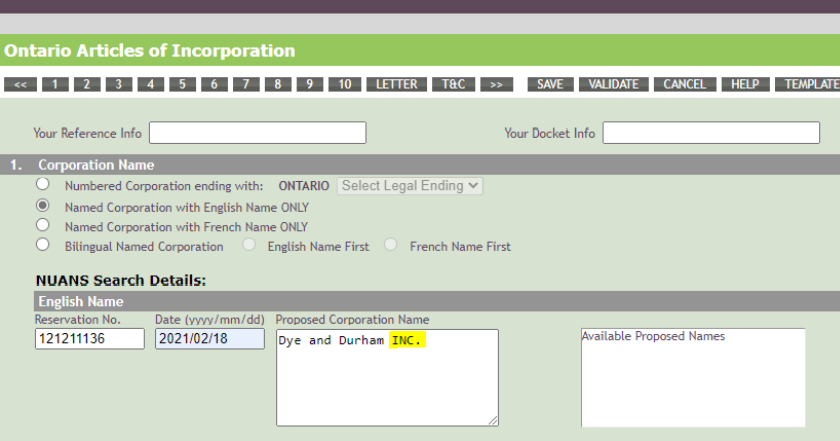Choose English Name First radio
The height and width of the screenshot is (441, 840).
click(x=249, y=245)
